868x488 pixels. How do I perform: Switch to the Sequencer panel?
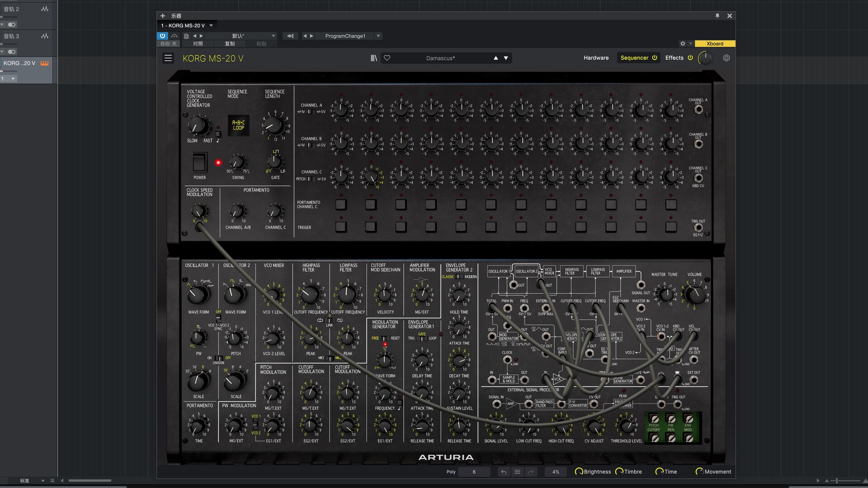coord(634,58)
